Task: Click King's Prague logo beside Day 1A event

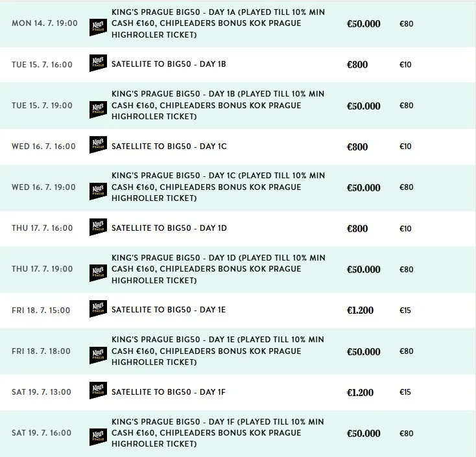Action: [98, 27]
